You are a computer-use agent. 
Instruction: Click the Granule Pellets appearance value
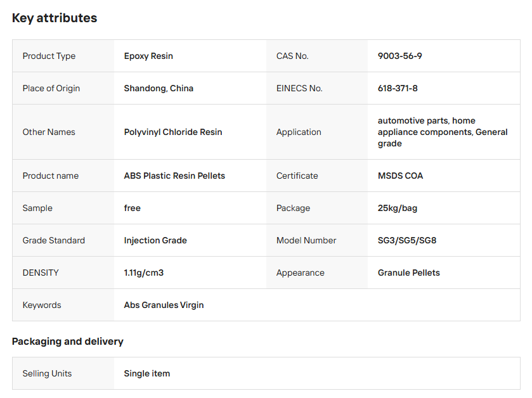(x=408, y=273)
